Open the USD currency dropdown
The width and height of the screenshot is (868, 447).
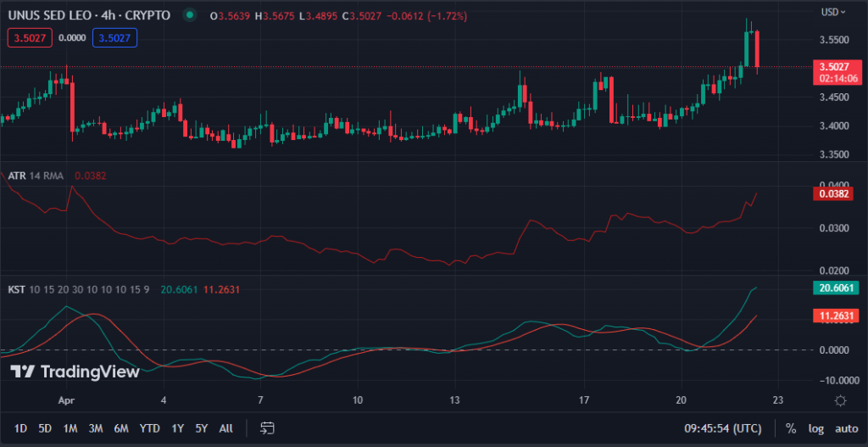click(832, 12)
